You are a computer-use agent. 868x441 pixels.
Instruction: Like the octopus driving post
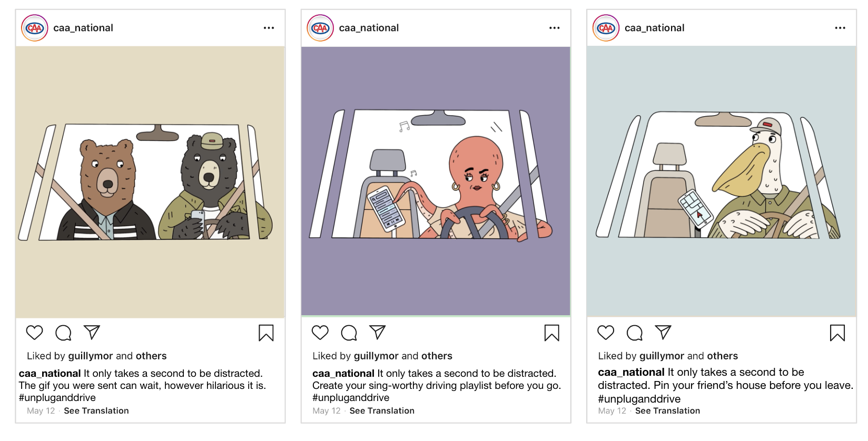click(320, 333)
